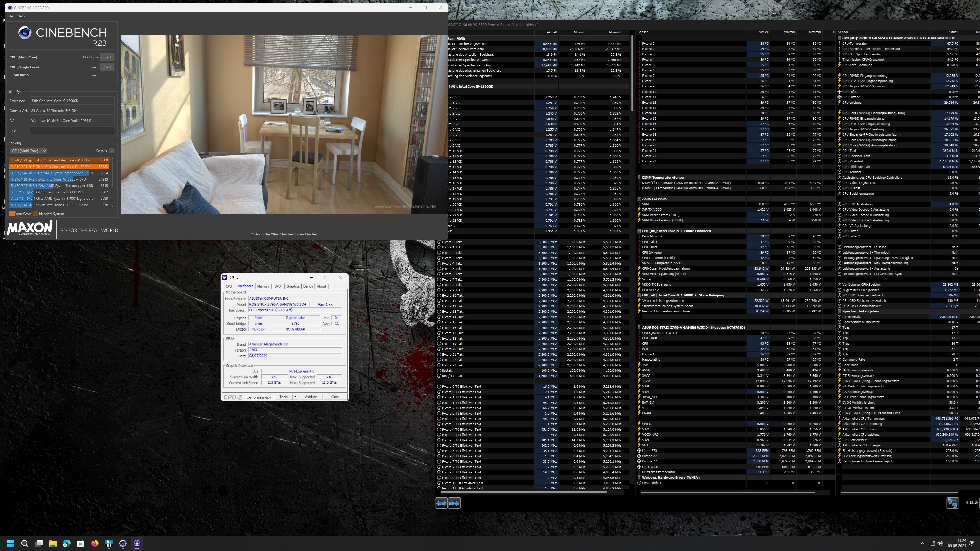980x551 pixels.
Task: Open Microsoft Store from the taskbar
Action: coord(81,543)
